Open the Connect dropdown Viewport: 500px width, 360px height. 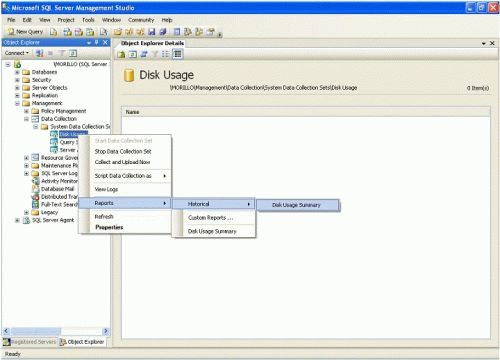pos(17,53)
